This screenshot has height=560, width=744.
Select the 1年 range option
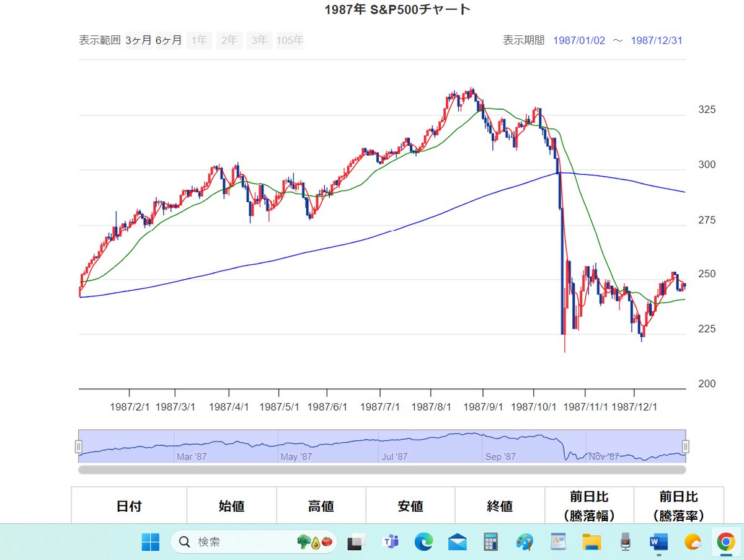tap(199, 40)
